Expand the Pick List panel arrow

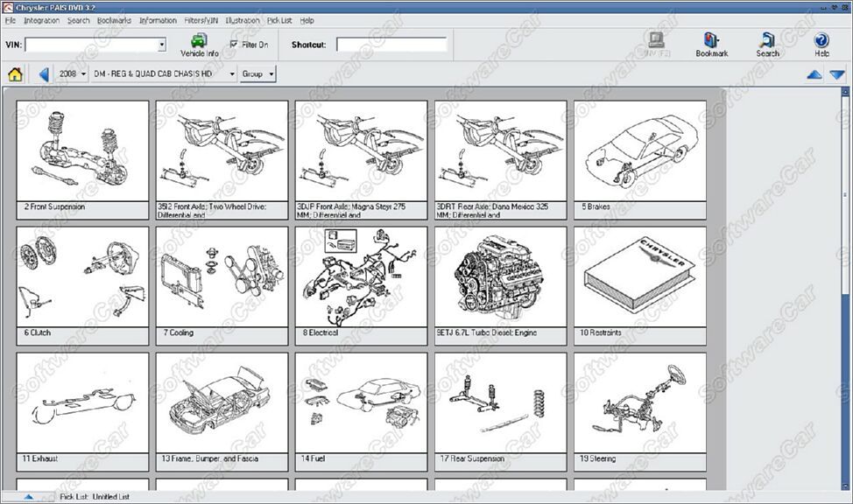coord(28,497)
